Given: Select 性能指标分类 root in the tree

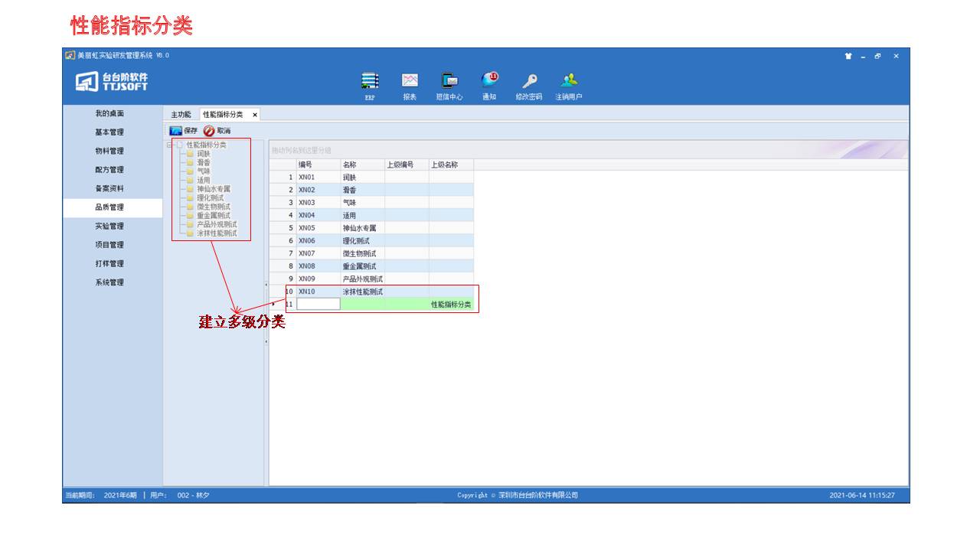Looking at the screenshot, I should point(206,145).
